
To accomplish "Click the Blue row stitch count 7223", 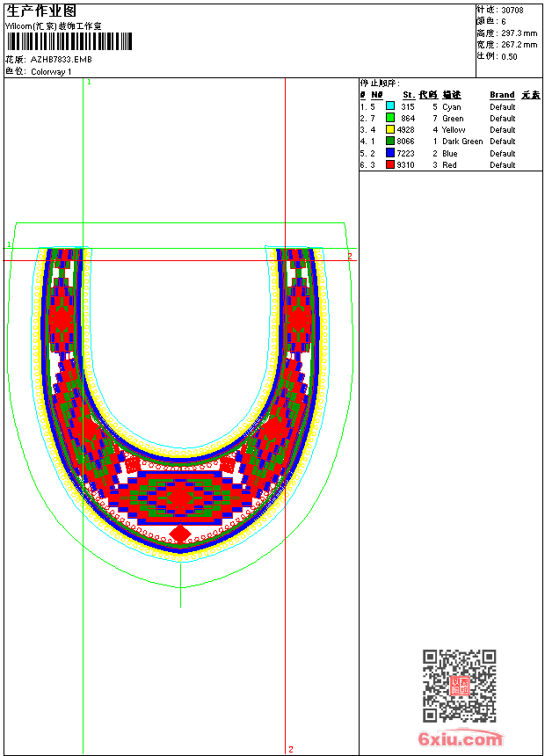I will coord(405,153).
